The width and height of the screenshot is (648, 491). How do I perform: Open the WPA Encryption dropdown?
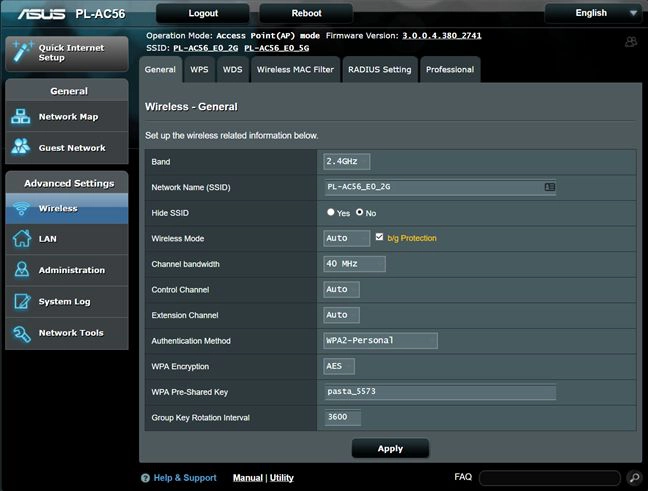[339, 366]
